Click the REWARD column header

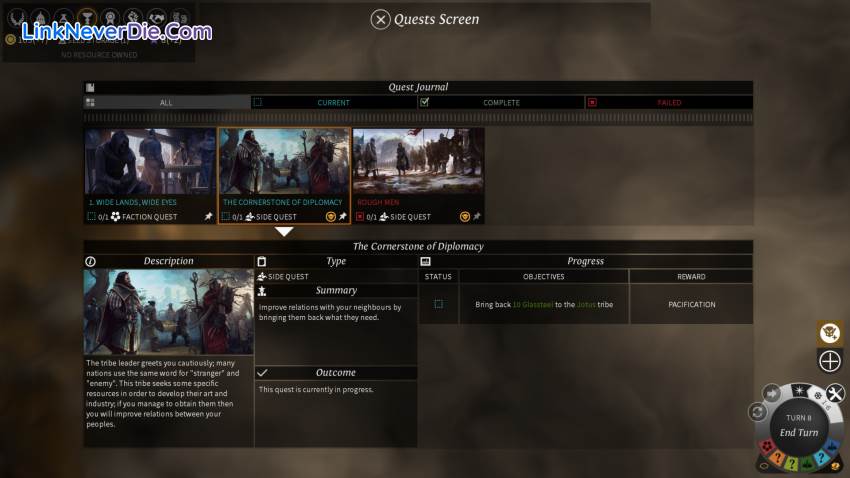point(691,277)
